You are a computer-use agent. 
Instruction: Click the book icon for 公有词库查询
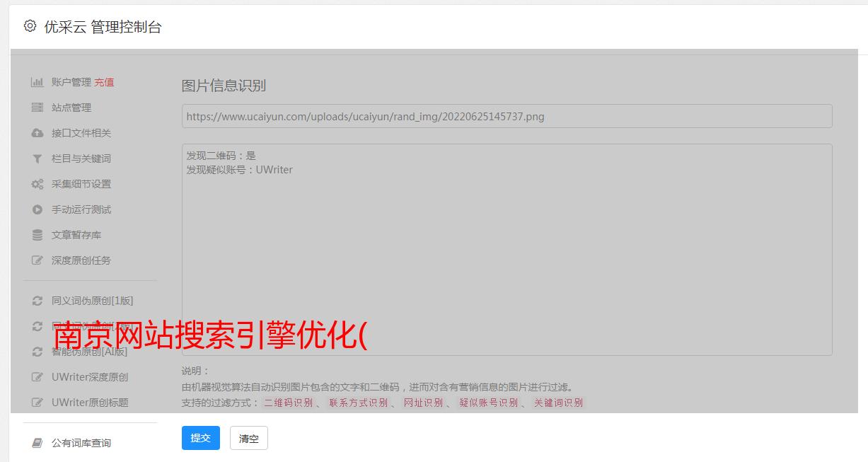(37, 443)
